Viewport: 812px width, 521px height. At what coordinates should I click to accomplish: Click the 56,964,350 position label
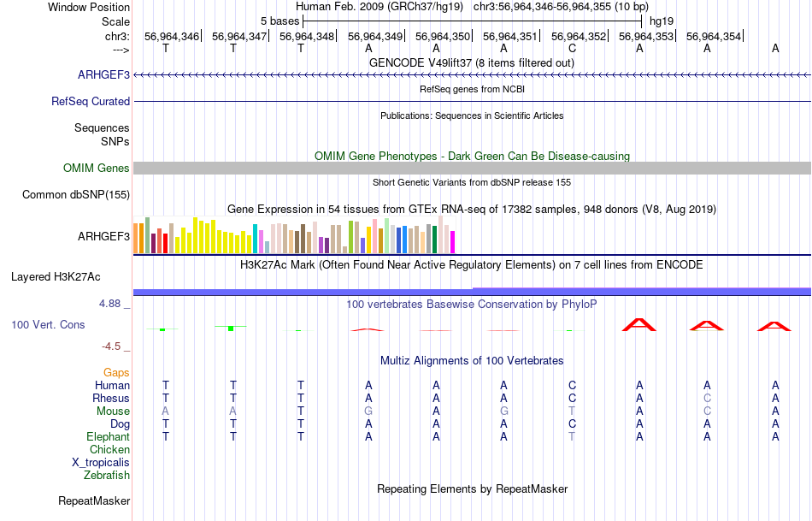[x=443, y=36]
